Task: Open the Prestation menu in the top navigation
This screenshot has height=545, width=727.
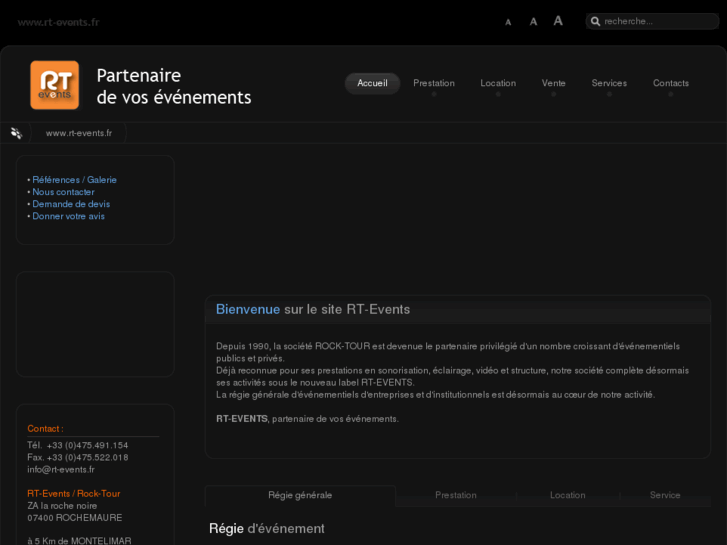Action: coord(434,83)
